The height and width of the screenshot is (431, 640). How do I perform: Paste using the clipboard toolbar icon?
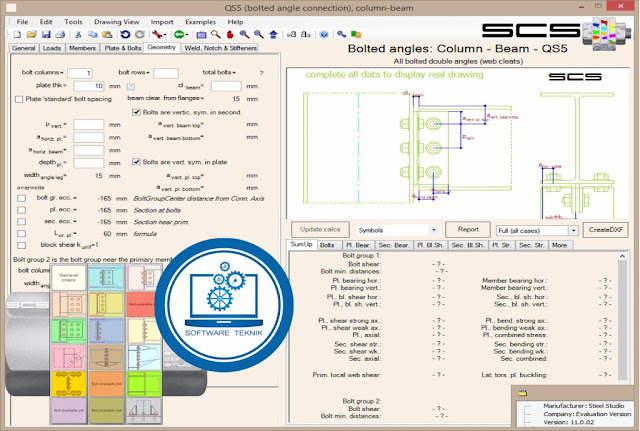coord(107,34)
